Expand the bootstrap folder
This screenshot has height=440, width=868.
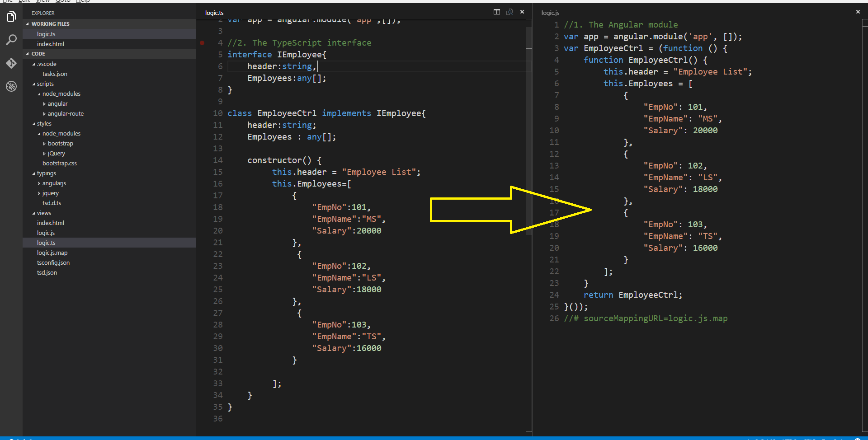click(x=45, y=144)
